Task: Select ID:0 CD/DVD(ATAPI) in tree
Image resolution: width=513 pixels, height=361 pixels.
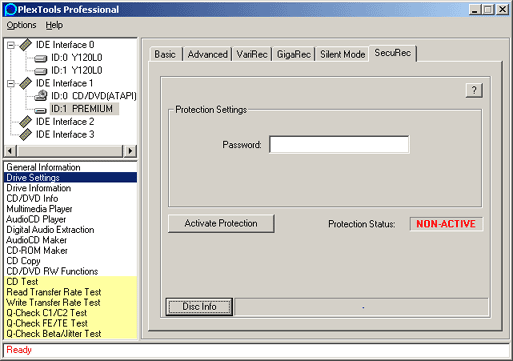Action: [94, 96]
